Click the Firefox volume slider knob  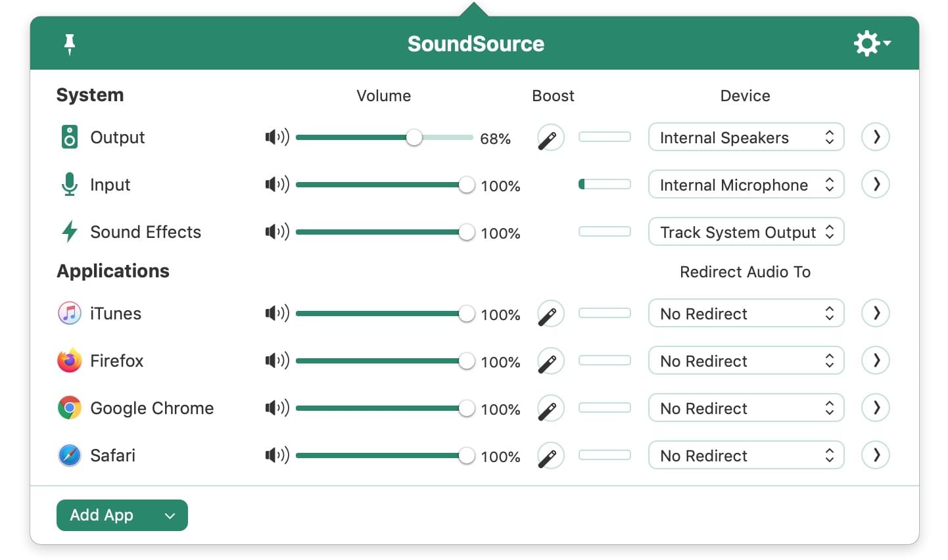pos(467,361)
